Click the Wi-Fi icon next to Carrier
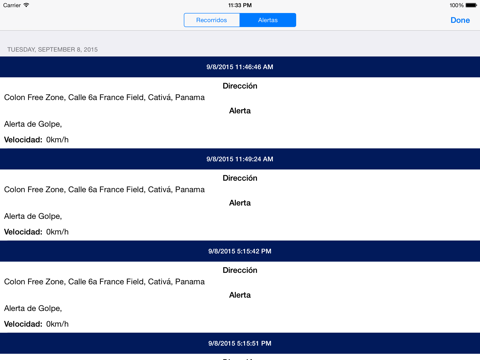The width and height of the screenshot is (480, 360). [x=26, y=5]
